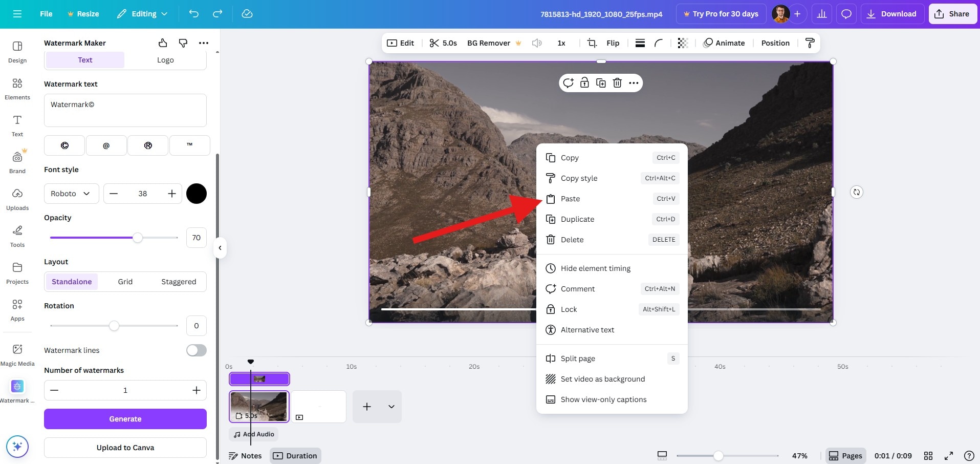The height and width of the screenshot is (464, 980).
Task: Select the Grid layout option
Action: [125, 282]
